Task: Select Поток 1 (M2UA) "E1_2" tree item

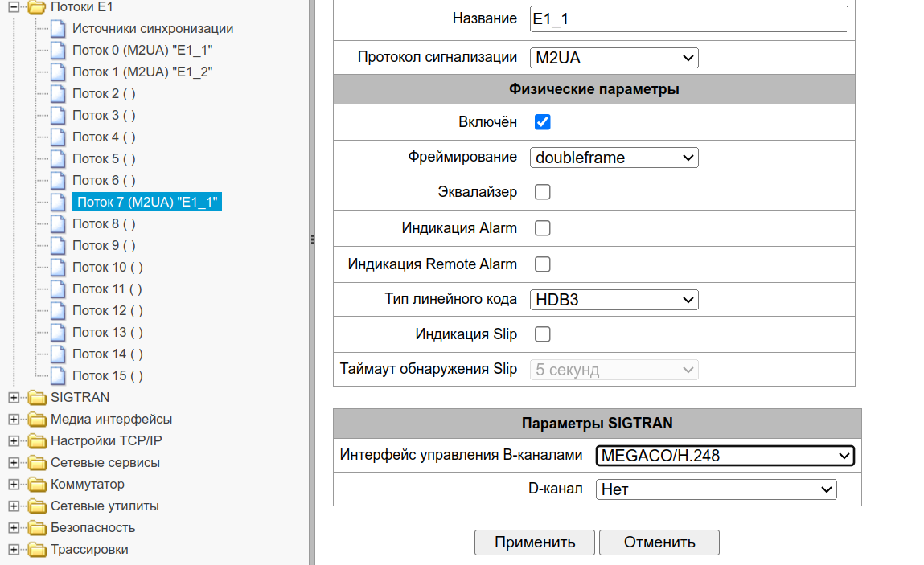Action: [142, 72]
